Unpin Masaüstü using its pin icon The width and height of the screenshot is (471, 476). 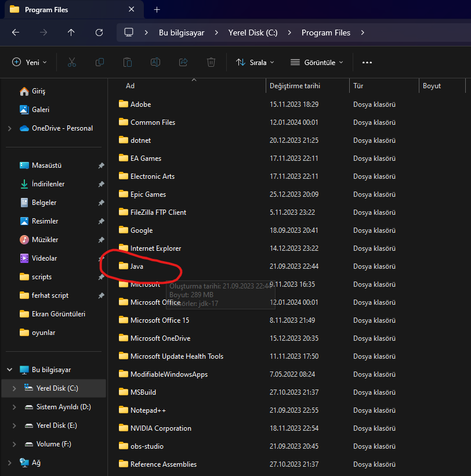pyautogui.click(x=101, y=165)
